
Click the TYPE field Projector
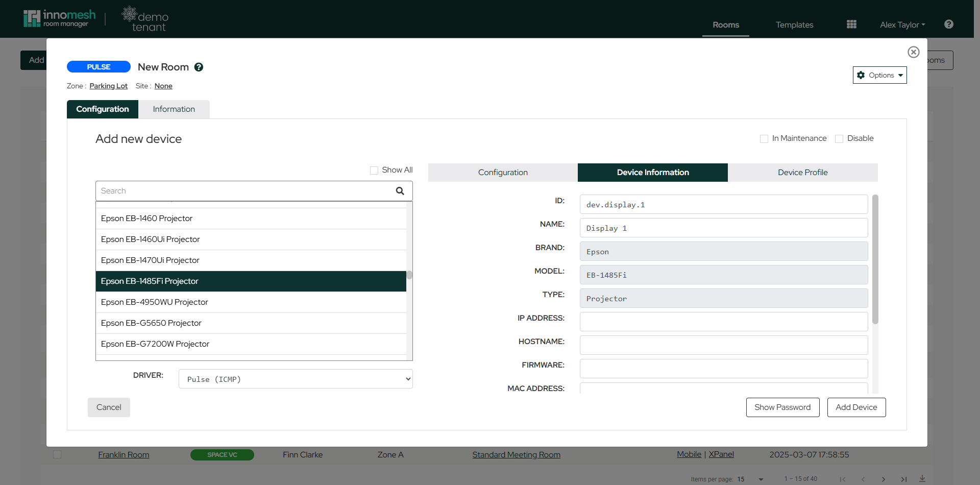tap(724, 298)
